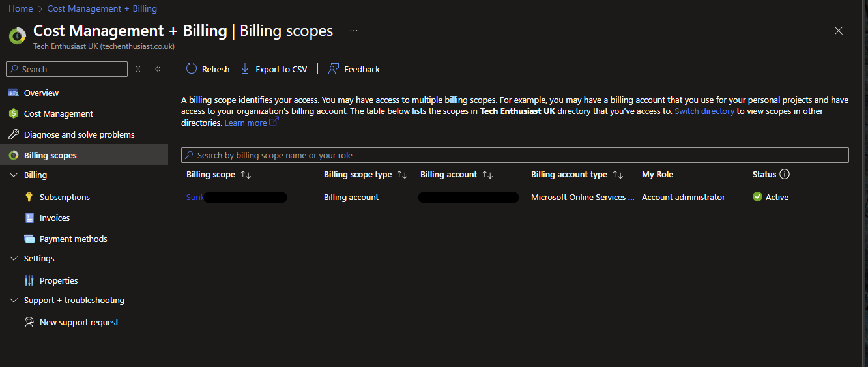Click the Invoices document icon

pos(29,218)
